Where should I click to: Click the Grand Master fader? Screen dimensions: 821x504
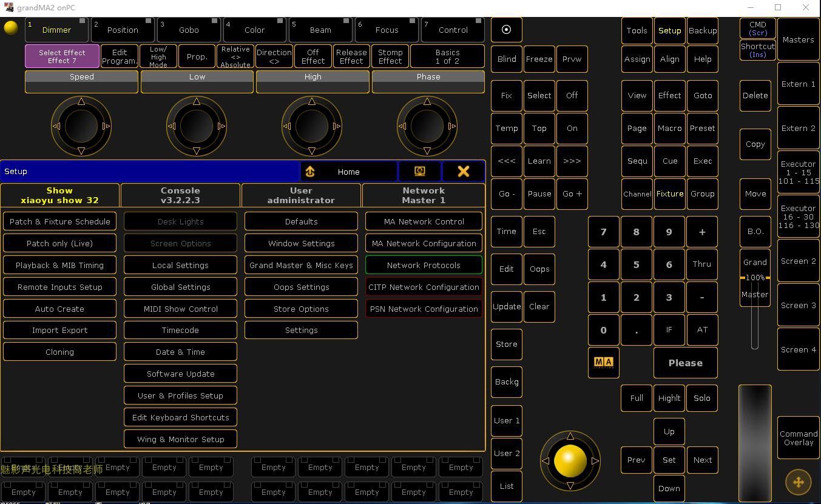pyautogui.click(x=755, y=278)
